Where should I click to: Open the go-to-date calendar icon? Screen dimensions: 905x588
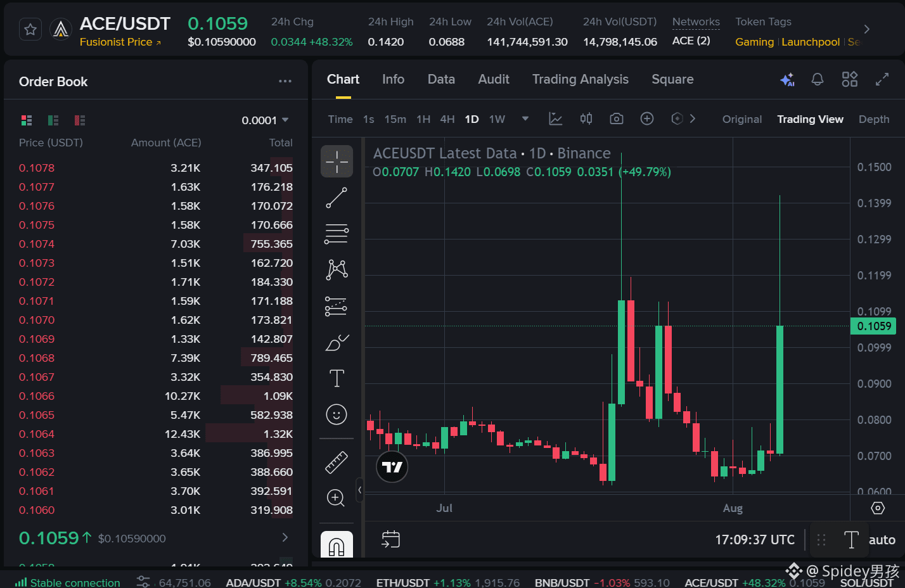[x=390, y=539]
